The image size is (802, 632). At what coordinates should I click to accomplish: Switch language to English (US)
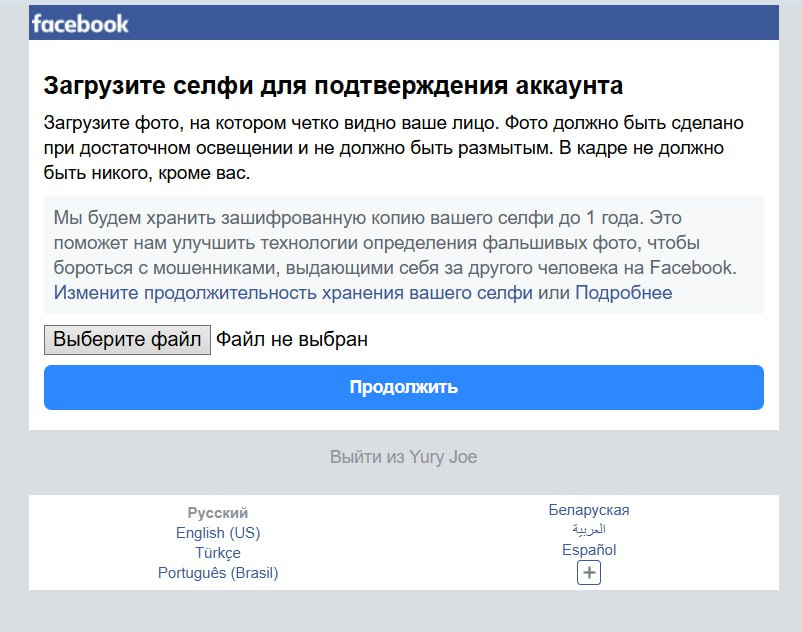pyautogui.click(x=218, y=532)
